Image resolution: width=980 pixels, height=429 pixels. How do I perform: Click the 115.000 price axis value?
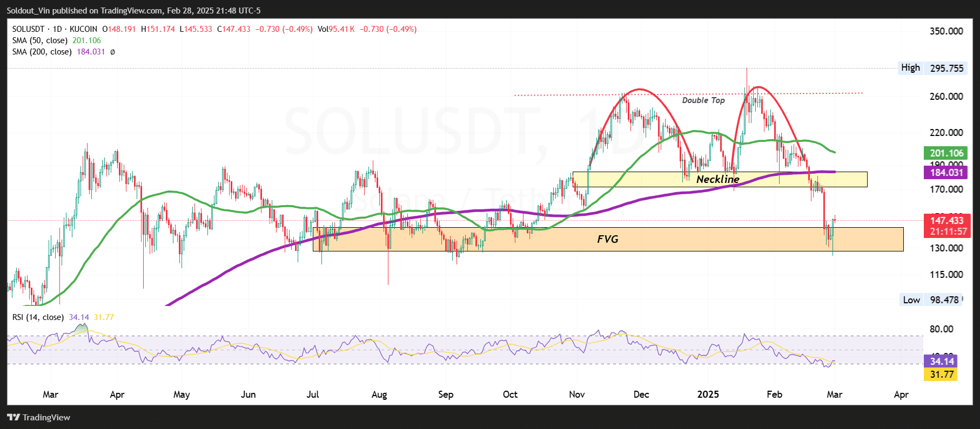click(946, 275)
